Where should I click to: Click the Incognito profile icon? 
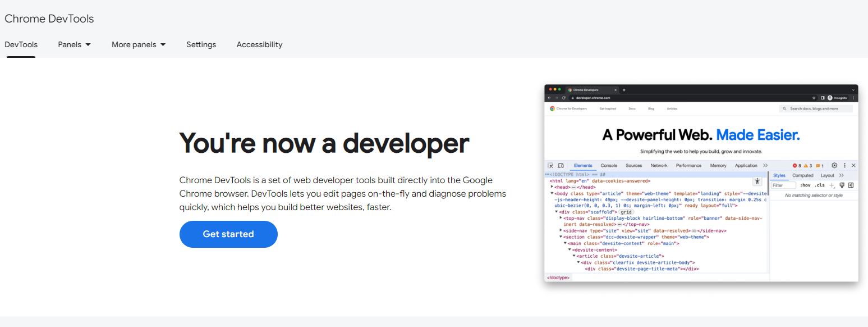tap(830, 98)
